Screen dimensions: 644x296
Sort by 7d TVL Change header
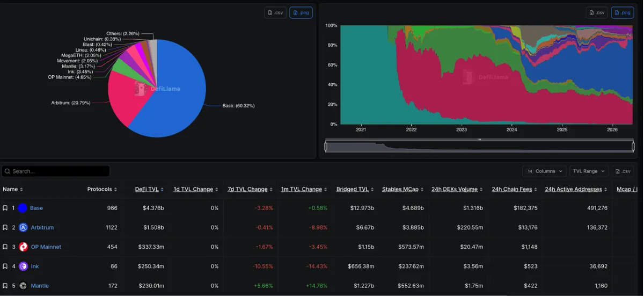(251, 189)
